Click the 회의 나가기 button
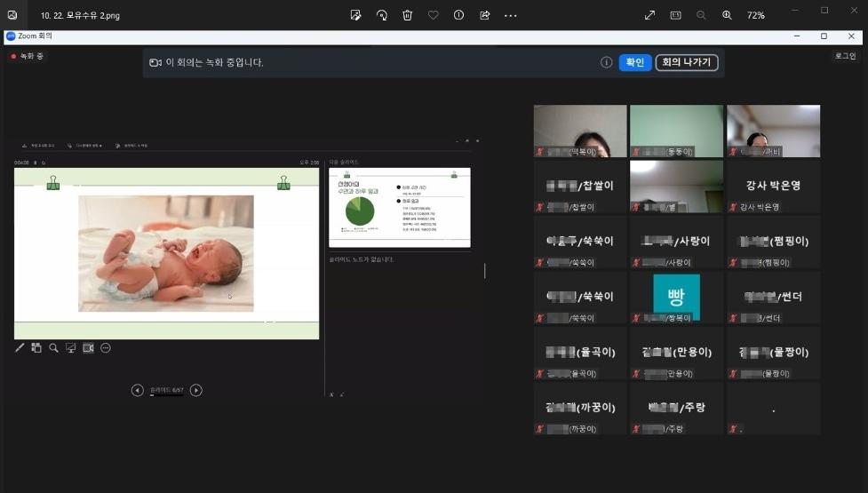 tap(687, 62)
